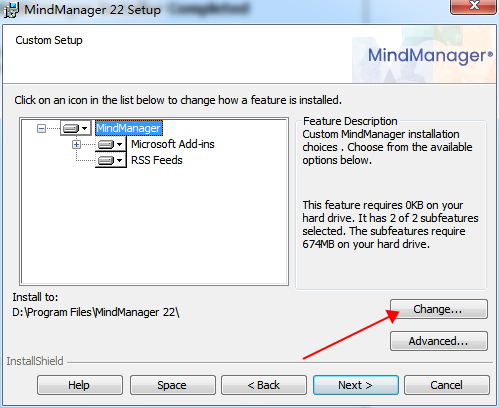The width and height of the screenshot is (499, 408).
Task: Select the Microsoft Add-ins feature row
Action: 173,144
